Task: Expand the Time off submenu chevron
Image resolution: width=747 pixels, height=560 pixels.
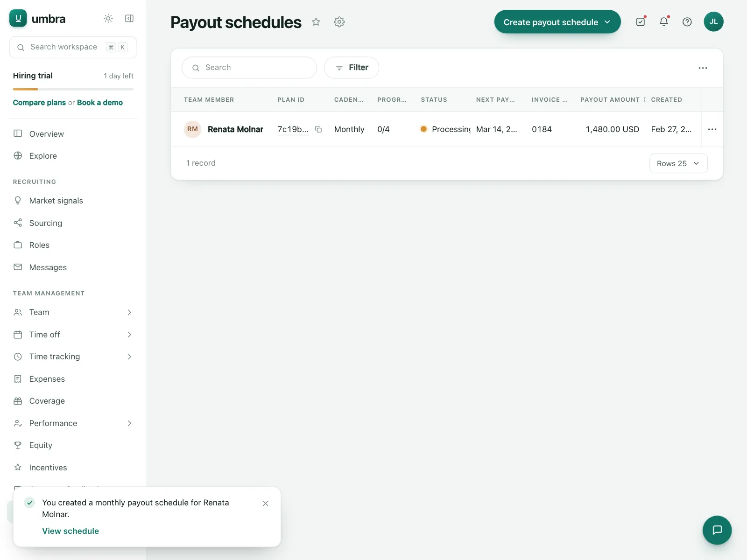Action: pyautogui.click(x=129, y=335)
